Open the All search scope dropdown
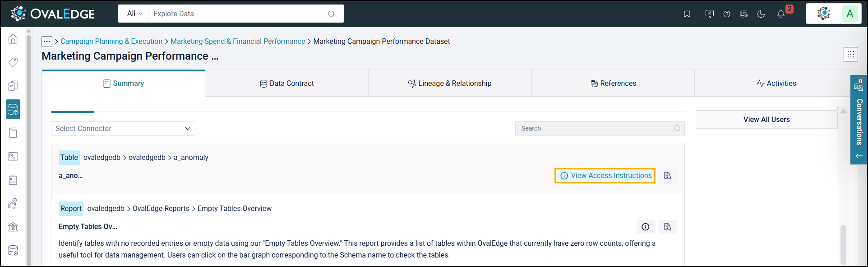This screenshot has height=267, width=868. pyautogui.click(x=134, y=14)
